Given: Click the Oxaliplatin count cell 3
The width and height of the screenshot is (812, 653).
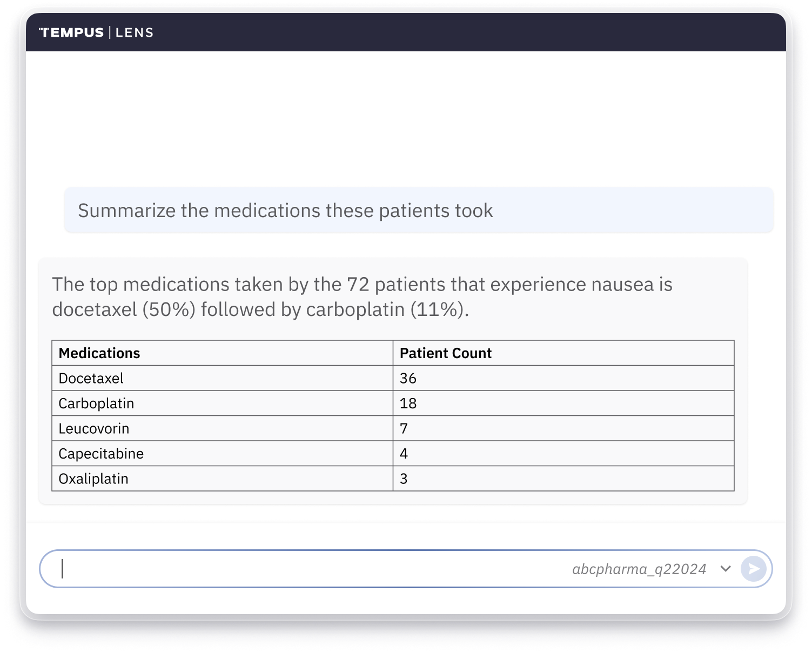Looking at the screenshot, I should [563, 479].
